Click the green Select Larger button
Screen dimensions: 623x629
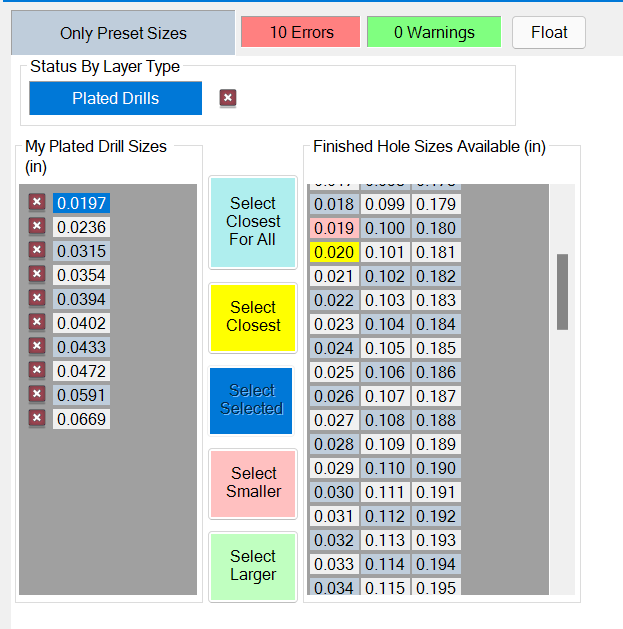(253, 566)
